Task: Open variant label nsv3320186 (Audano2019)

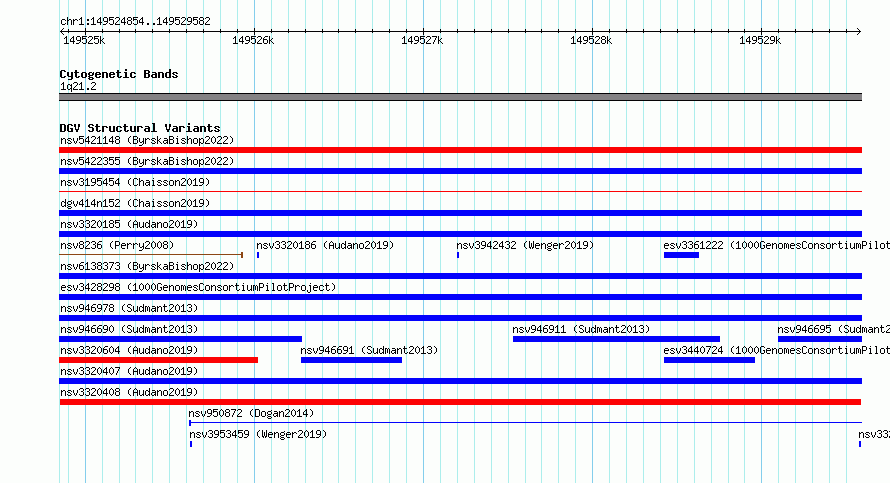Action: point(325,245)
